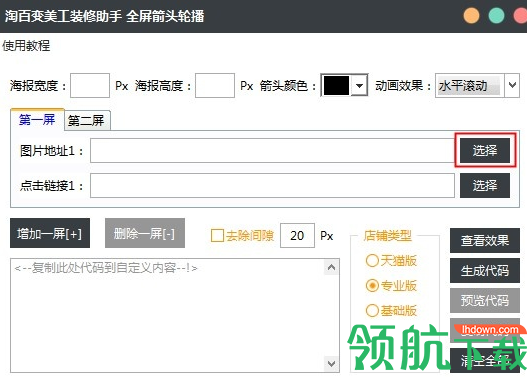The height and width of the screenshot is (377, 527).
Task: Click the 点击链接1 text field
Action: 272,185
